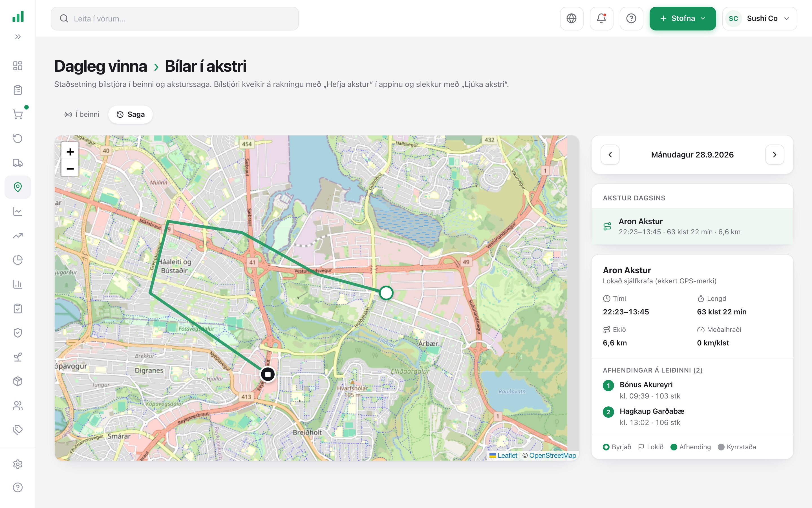Click the route end stop marker on map
The width and height of the screenshot is (812, 508).
pyautogui.click(x=268, y=374)
